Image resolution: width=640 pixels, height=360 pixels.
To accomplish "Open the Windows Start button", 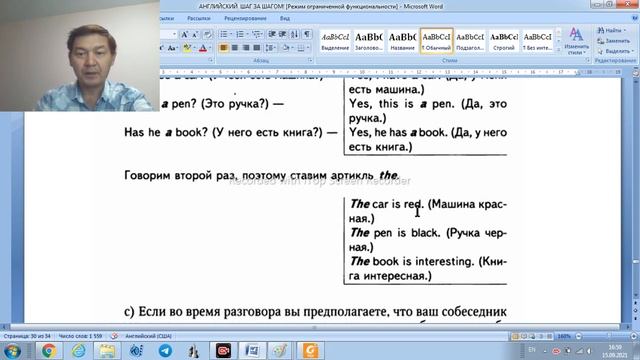I will click(x=12, y=351).
